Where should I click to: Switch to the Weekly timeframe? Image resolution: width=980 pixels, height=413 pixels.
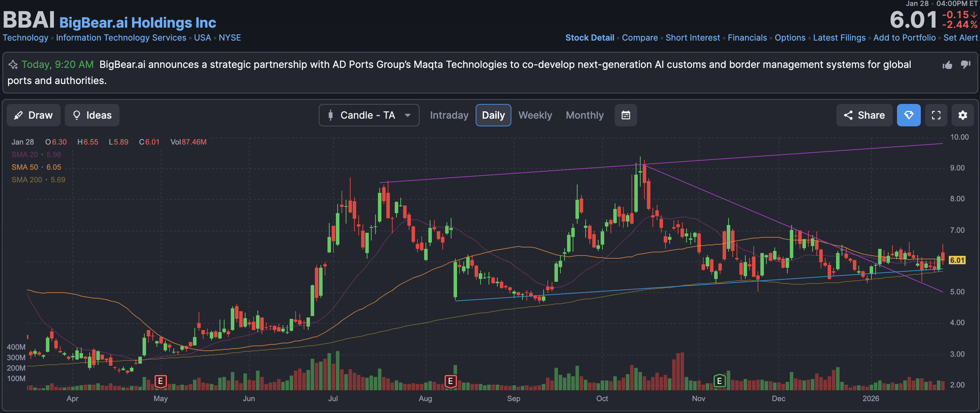535,115
